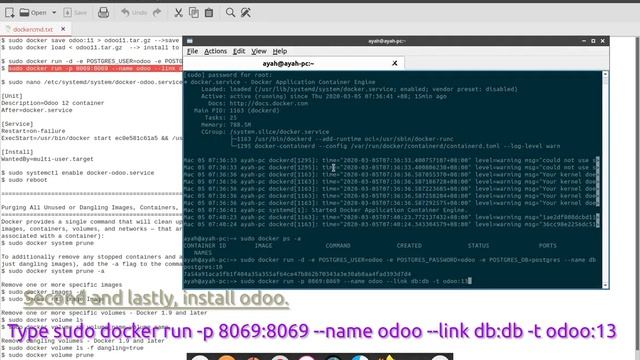Open the Edit menu in the terminal

click(239, 51)
